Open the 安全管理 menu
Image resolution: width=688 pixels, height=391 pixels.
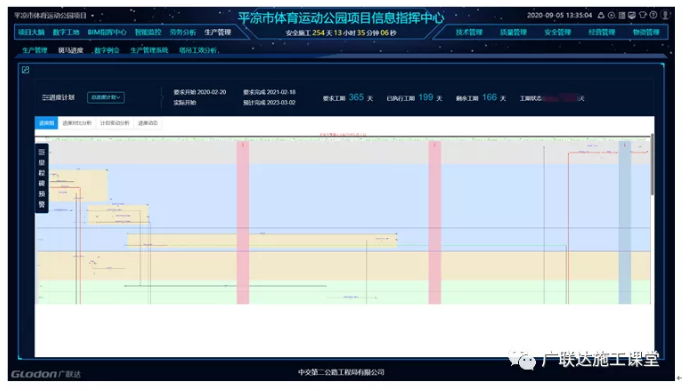pyautogui.click(x=557, y=32)
